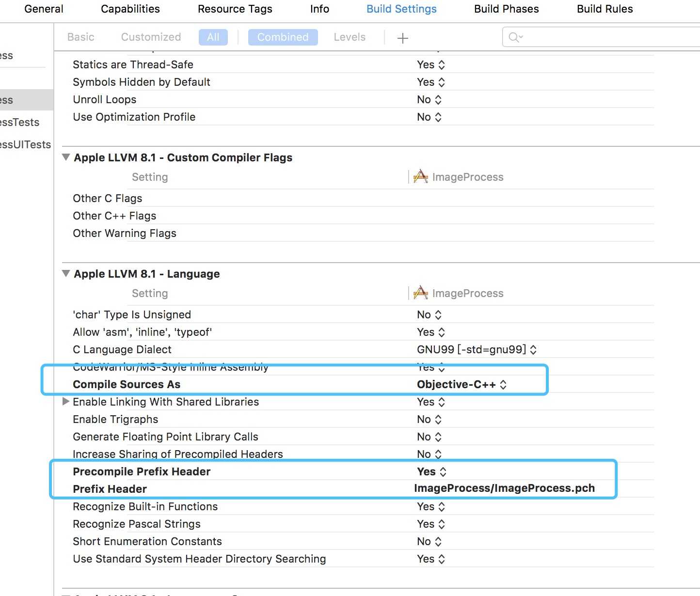Switch to Levels view
The height and width of the screenshot is (596, 700).
(349, 37)
